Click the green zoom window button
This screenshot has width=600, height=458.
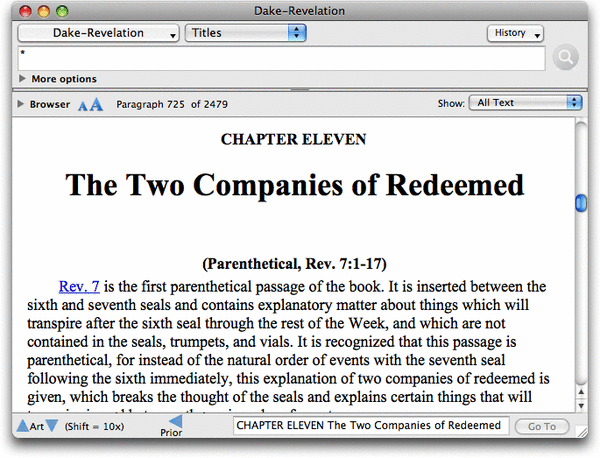62,11
